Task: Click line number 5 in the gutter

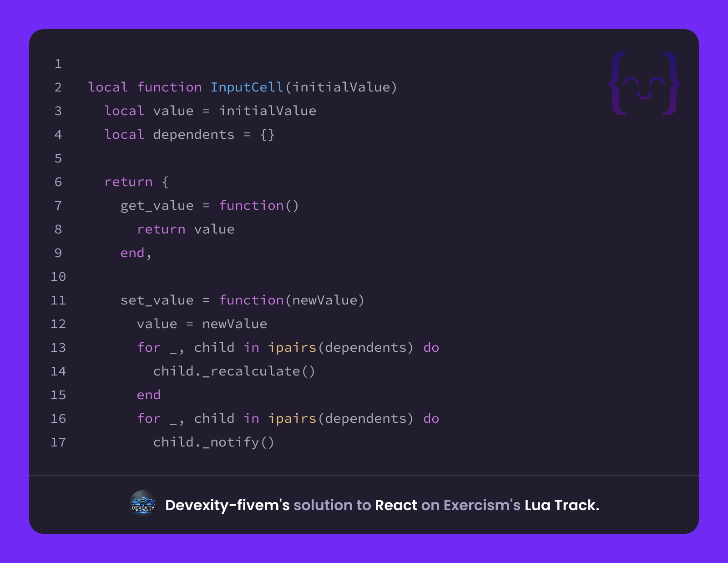Action: click(58, 158)
